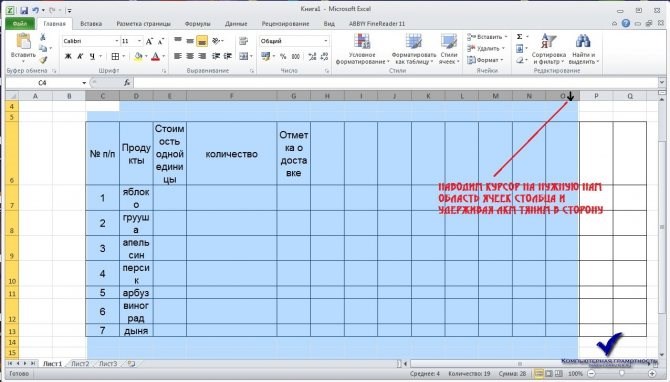Click the Percent Style icon
Screen dimensions: 670x382
point(283,56)
